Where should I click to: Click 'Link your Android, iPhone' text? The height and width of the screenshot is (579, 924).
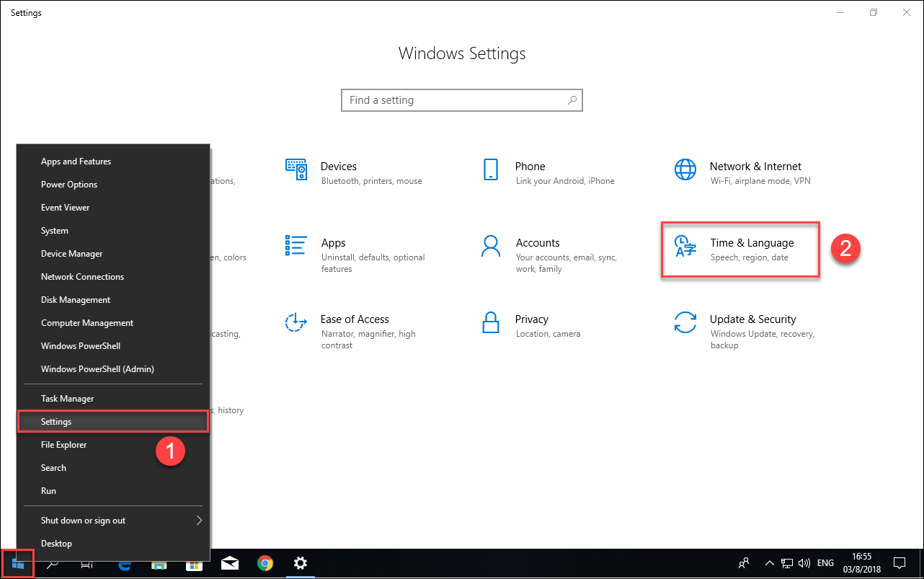coord(565,181)
